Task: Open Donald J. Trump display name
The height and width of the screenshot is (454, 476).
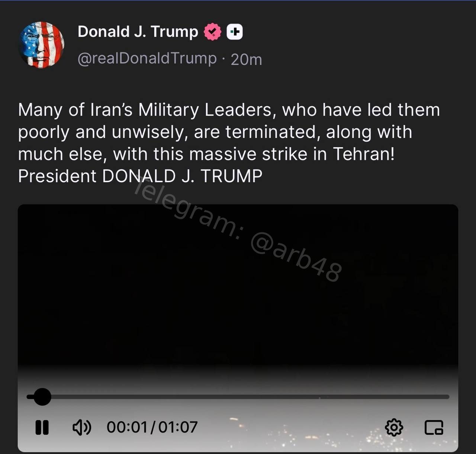Action: (138, 32)
